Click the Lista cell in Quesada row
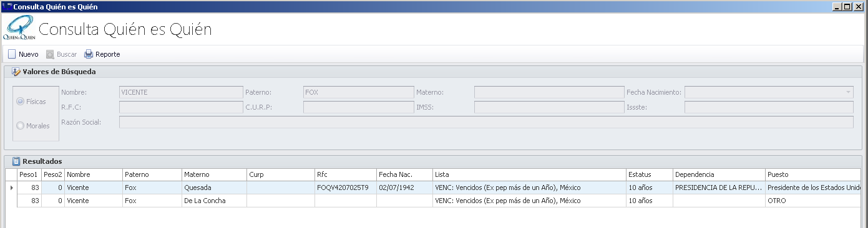The image size is (868, 228). point(529,188)
